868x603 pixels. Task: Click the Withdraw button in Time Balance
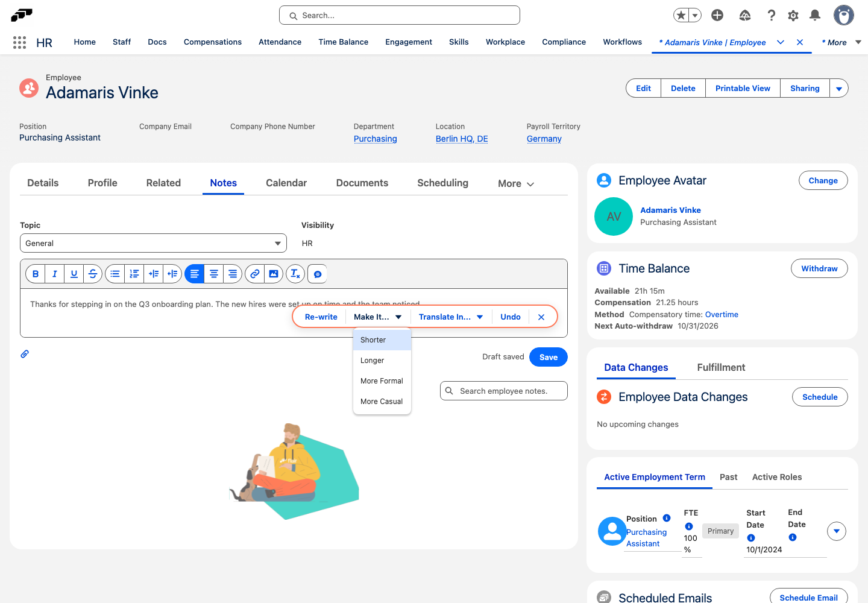[x=819, y=268]
